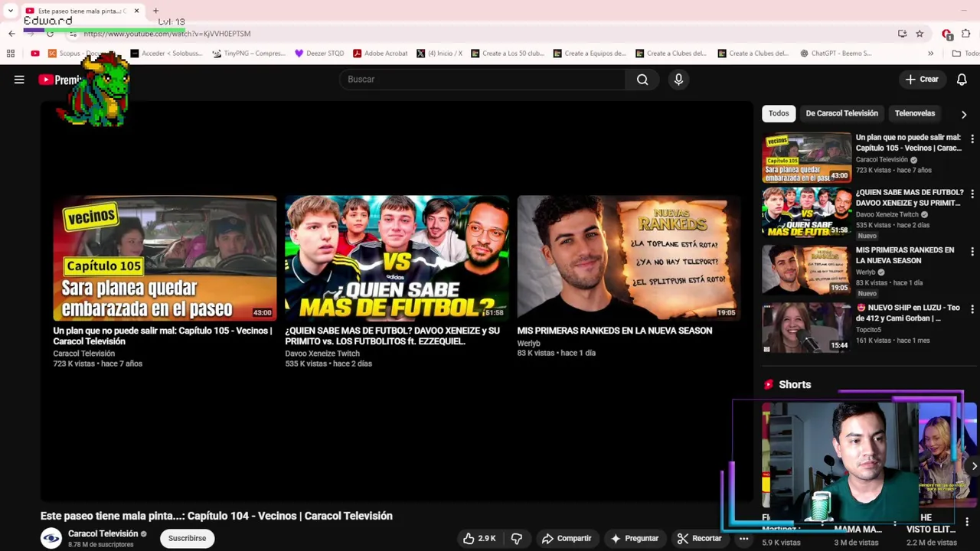Expand the hidden bookmarks overflow chevron
This screenshot has height=551, width=980.
click(930, 54)
